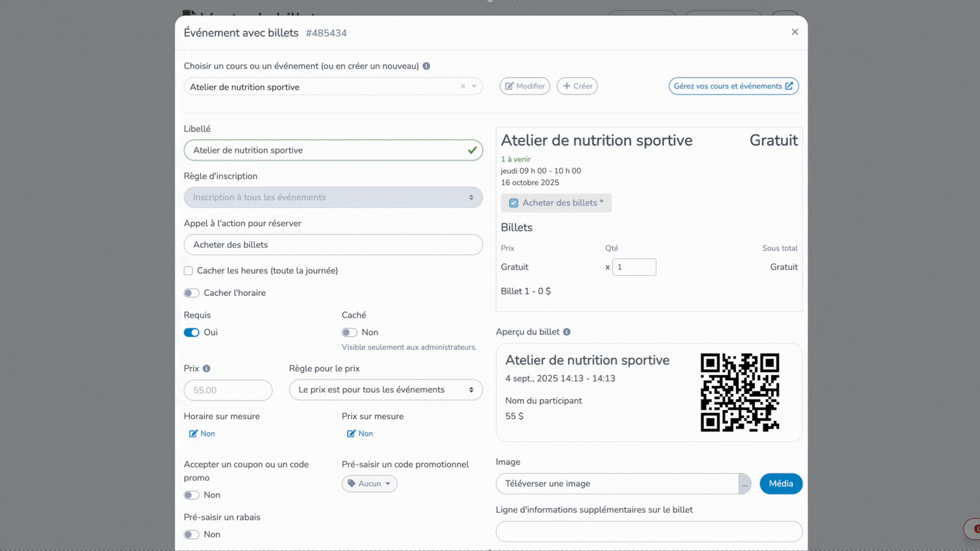Open Gérez vos cours et événements link
This screenshot has height=551, width=980.
[733, 86]
